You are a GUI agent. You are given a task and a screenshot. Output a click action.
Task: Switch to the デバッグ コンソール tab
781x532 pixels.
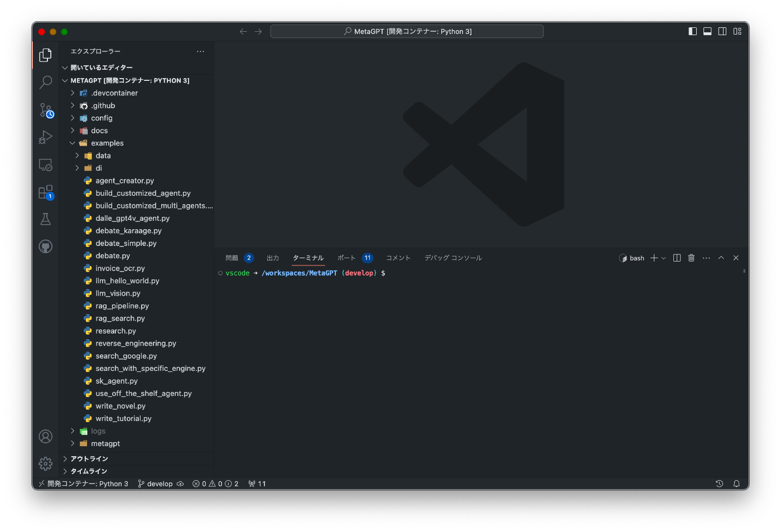pyautogui.click(x=453, y=258)
